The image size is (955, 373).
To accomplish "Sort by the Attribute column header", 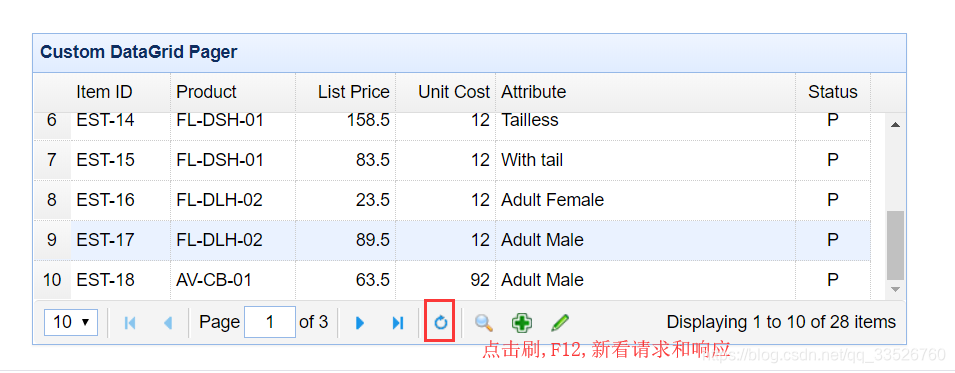I will pos(646,92).
